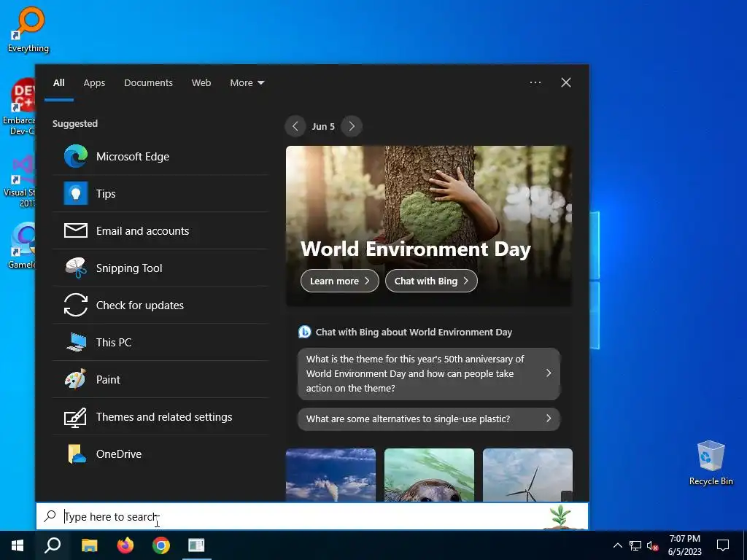The width and height of the screenshot is (747, 560).
Task: Click the plant icon in search box
Action: (x=561, y=516)
